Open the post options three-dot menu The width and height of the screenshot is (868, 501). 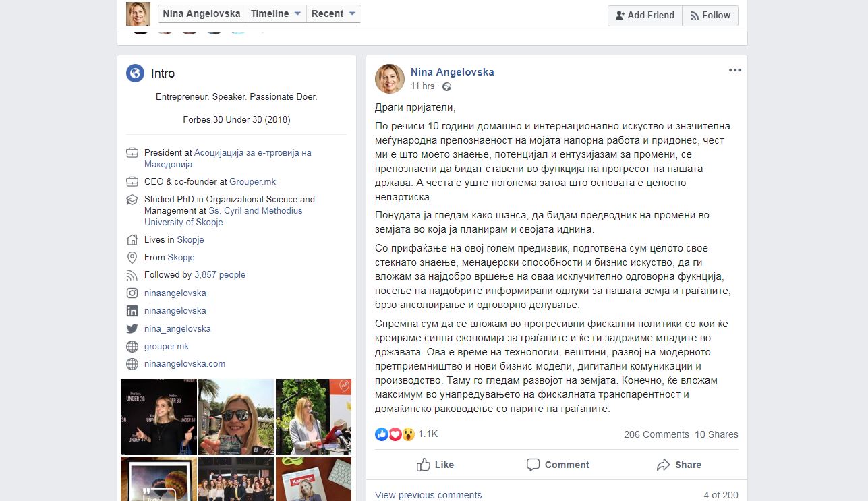[x=734, y=71]
